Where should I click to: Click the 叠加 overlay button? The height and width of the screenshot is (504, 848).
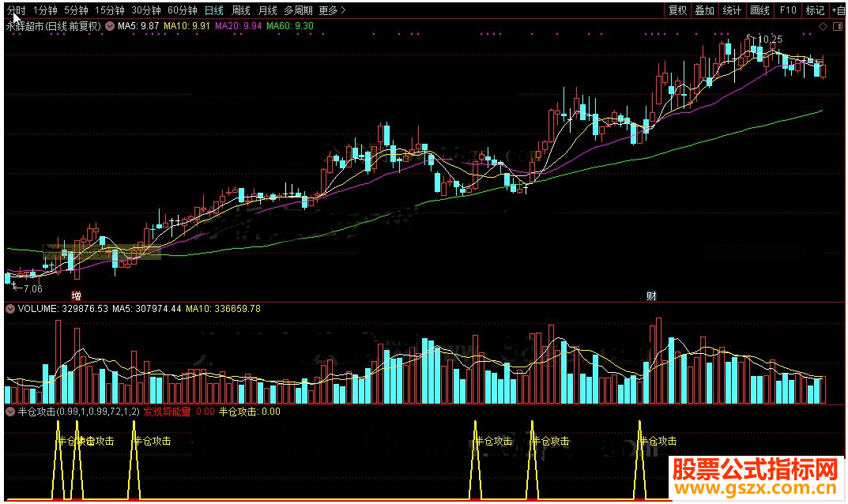(705, 10)
